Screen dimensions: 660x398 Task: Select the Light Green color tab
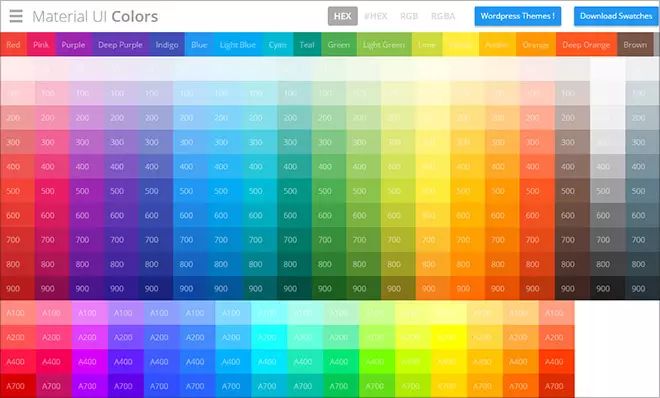click(384, 45)
